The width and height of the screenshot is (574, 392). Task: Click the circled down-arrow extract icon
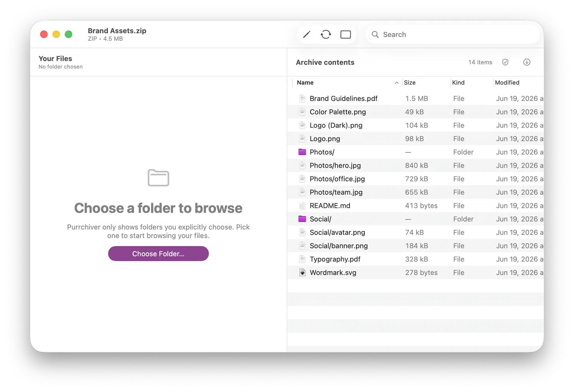coord(527,62)
